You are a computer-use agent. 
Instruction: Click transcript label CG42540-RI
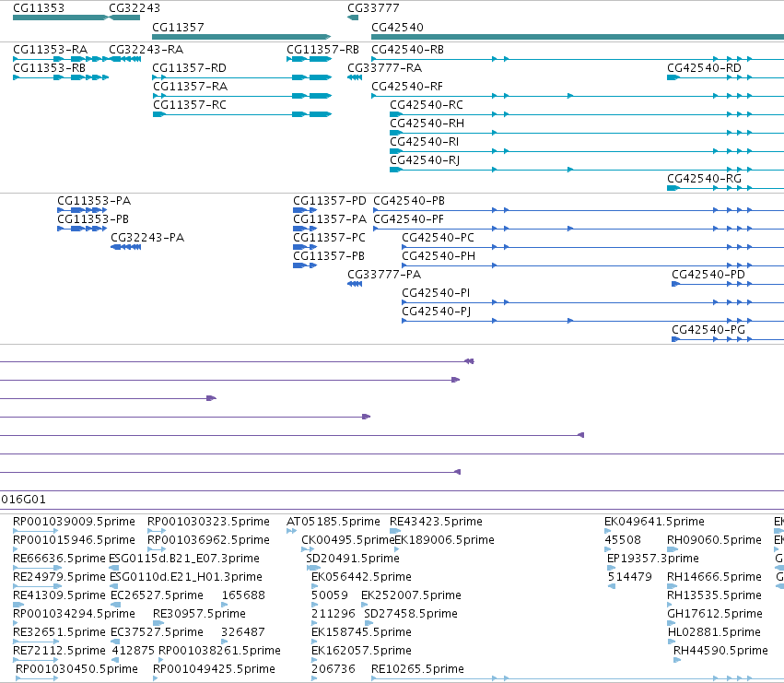pyautogui.click(x=424, y=142)
